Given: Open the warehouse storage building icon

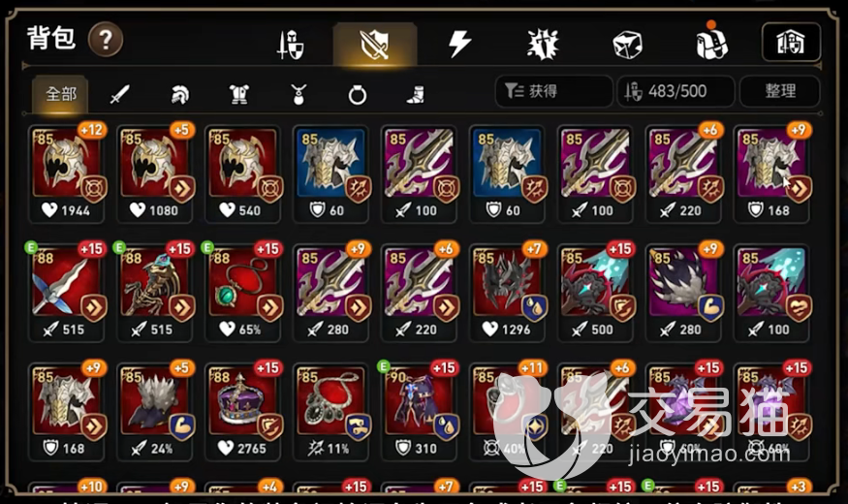Looking at the screenshot, I should pos(791,43).
